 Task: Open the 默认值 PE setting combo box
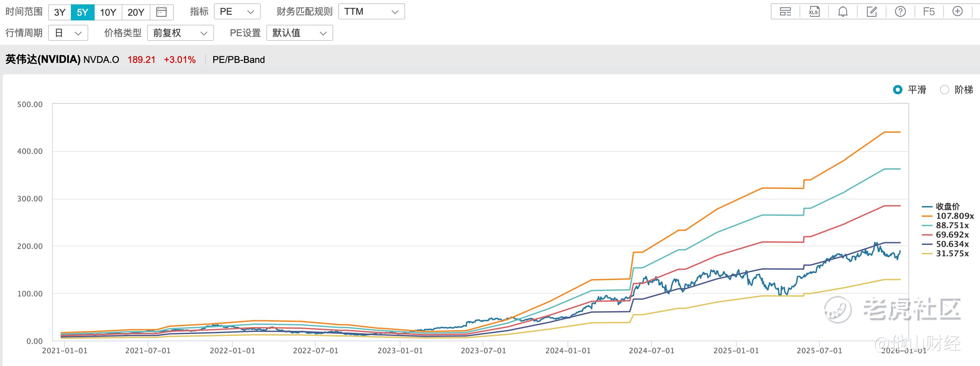click(x=299, y=33)
